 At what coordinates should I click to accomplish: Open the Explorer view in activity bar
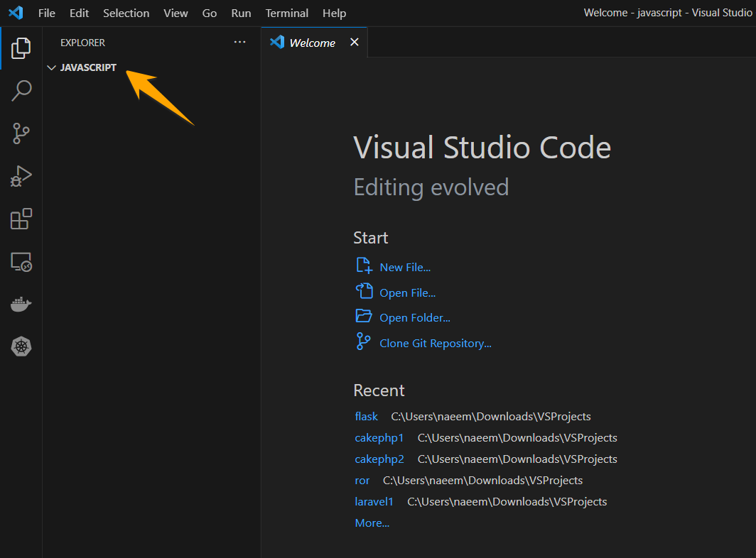(x=21, y=48)
